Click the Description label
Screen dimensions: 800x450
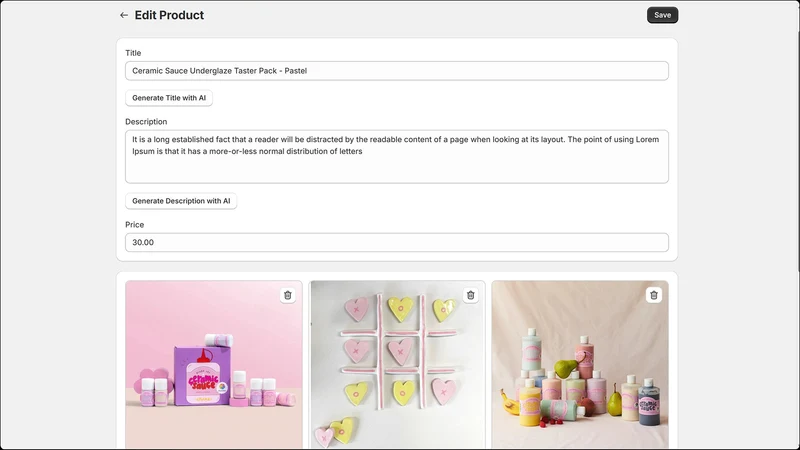pos(146,122)
